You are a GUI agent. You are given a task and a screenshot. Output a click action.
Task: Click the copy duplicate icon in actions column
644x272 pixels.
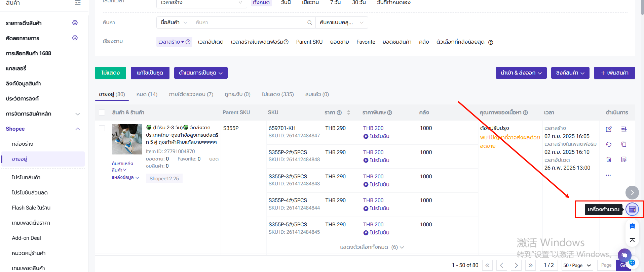(x=624, y=144)
